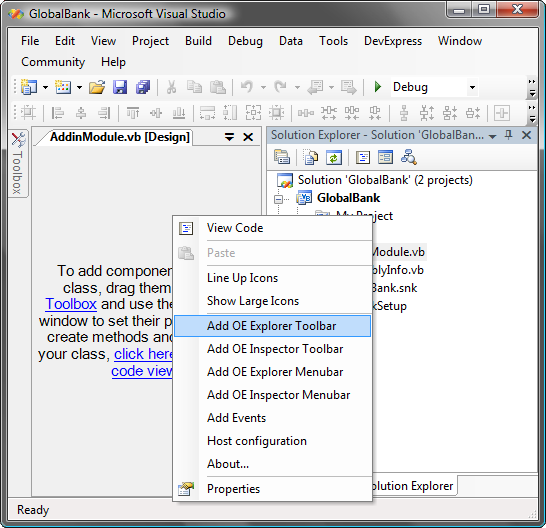The image size is (546, 528).
Task: Click the Toolbox hyperlink in designer
Action: tap(71, 304)
